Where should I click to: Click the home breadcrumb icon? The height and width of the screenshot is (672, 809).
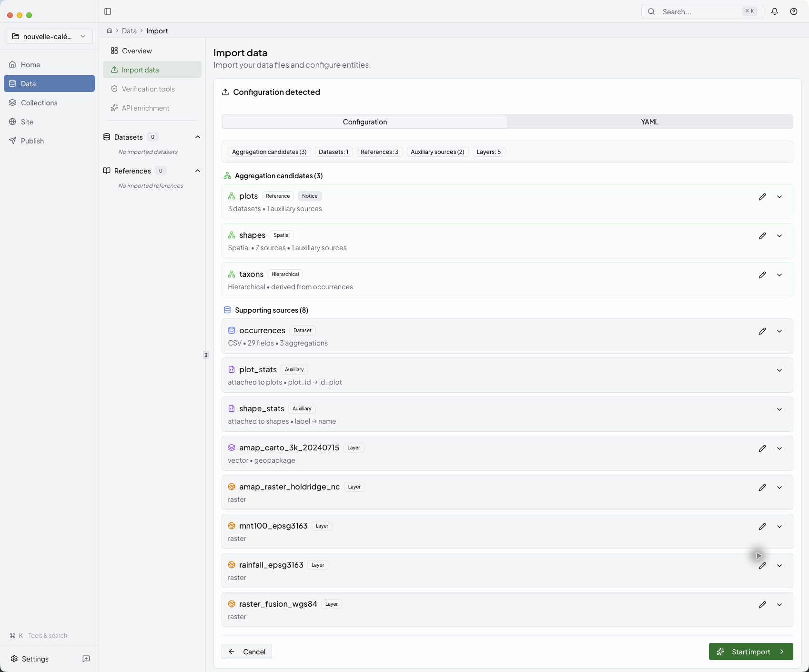[x=110, y=31]
